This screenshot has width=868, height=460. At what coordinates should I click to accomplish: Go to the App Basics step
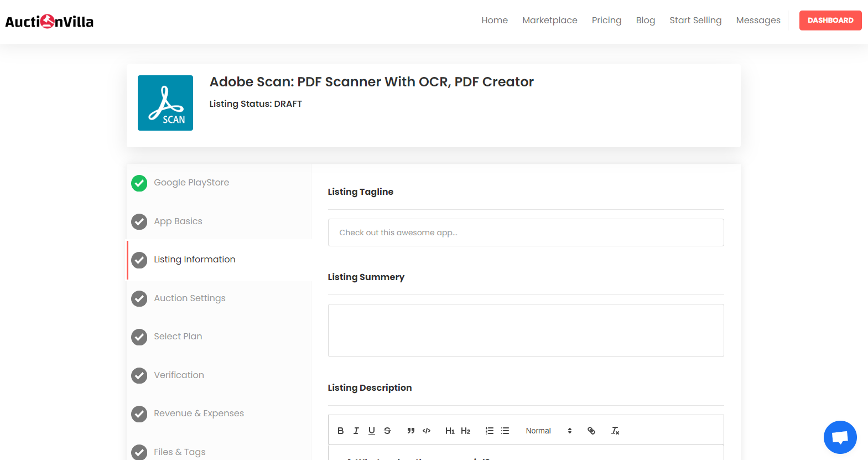coord(178,221)
